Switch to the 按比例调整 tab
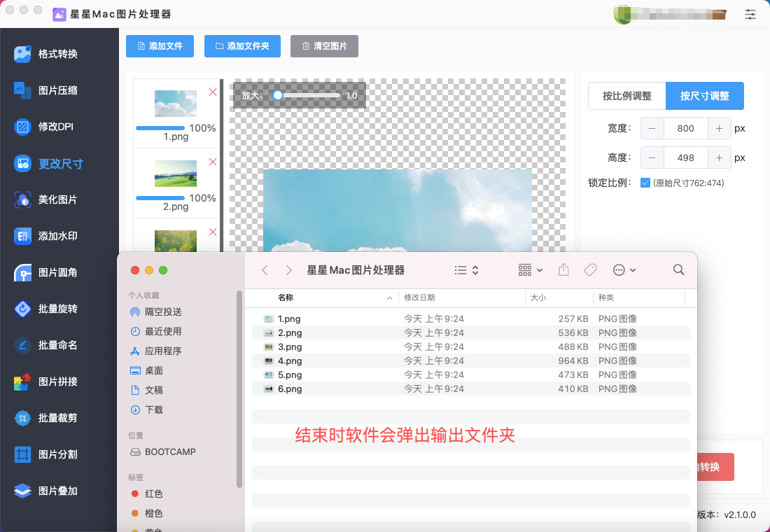 click(626, 96)
